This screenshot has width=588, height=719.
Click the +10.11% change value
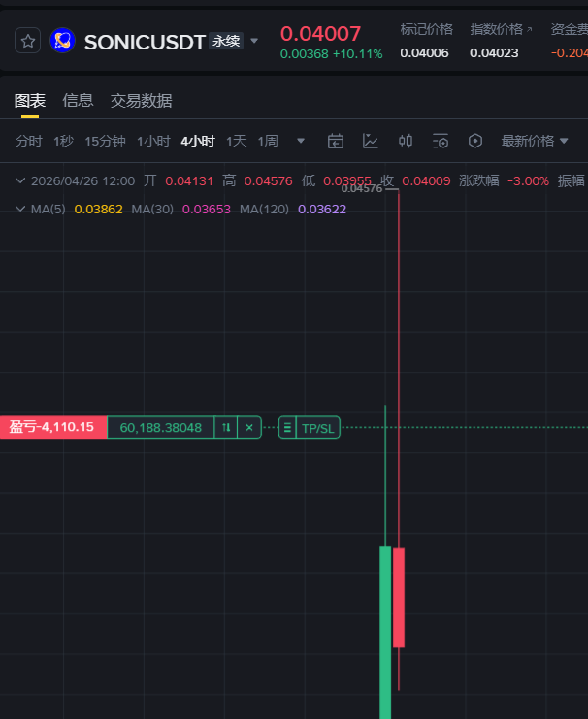coord(357,54)
